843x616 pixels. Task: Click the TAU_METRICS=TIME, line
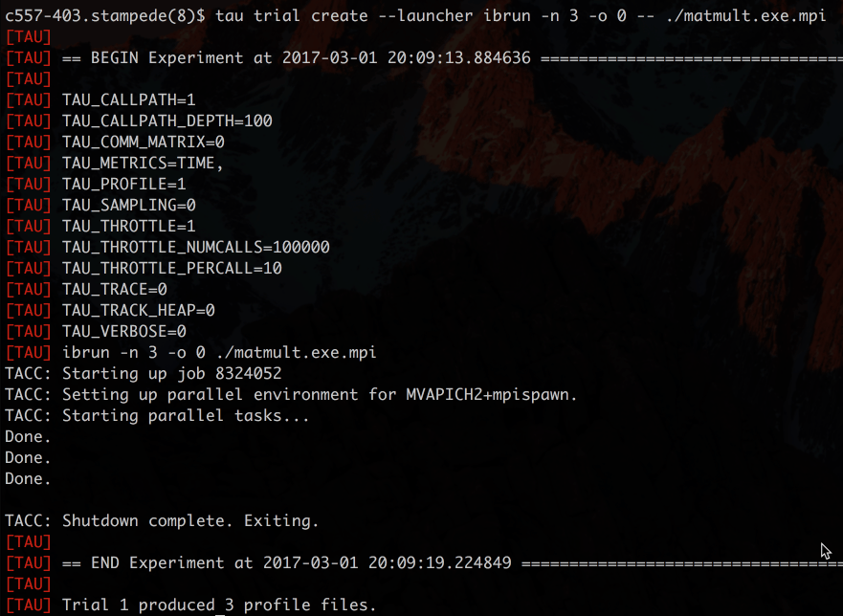click(114, 163)
